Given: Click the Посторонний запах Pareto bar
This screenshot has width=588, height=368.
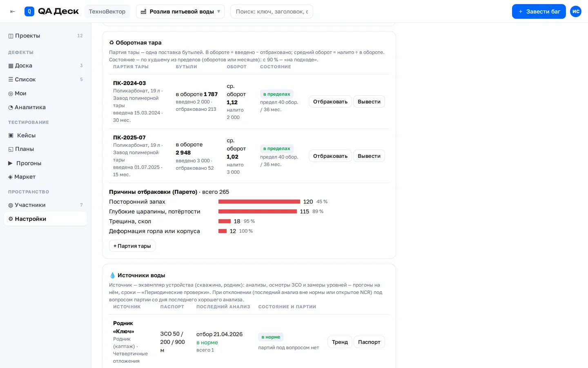Looking at the screenshot, I should pos(259,202).
